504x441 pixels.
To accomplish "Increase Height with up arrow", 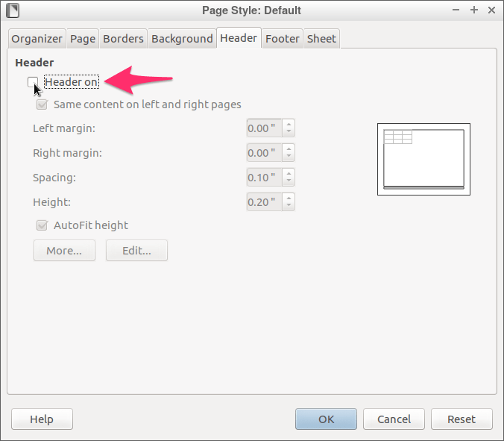I will click(289, 198).
